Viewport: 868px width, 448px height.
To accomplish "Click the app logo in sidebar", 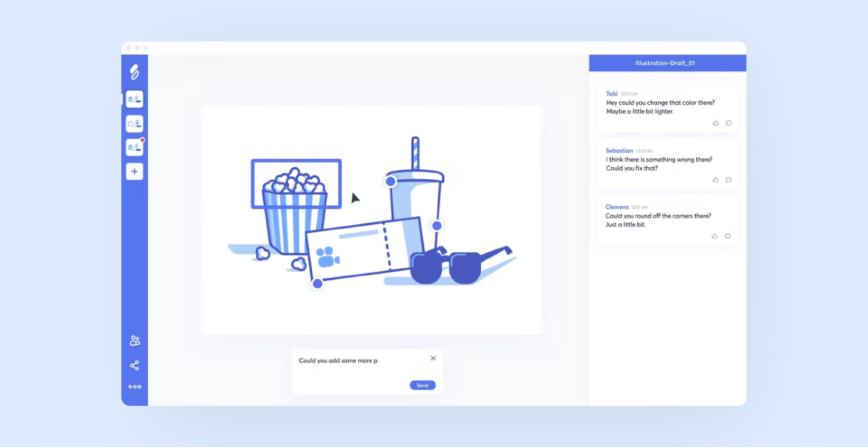I will (134, 72).
